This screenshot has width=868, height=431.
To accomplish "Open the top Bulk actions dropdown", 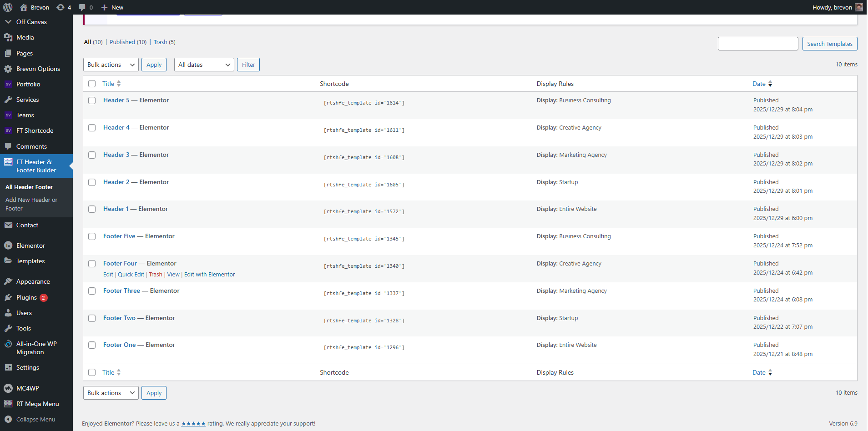I will [x=111, y=65].
